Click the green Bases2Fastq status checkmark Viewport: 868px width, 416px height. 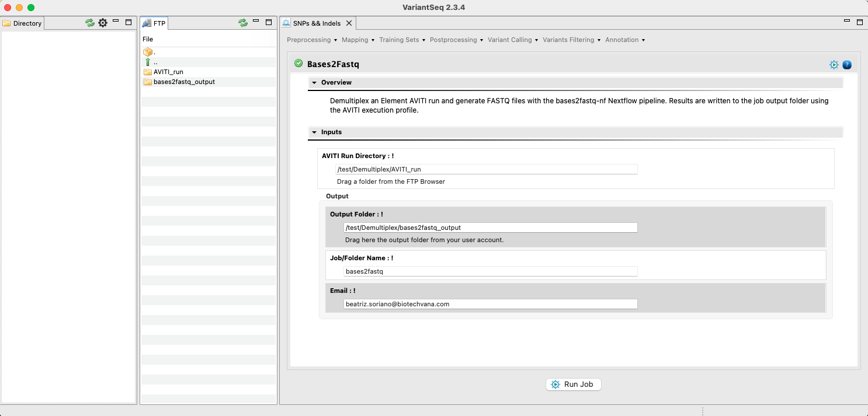[x=298, y=63]
